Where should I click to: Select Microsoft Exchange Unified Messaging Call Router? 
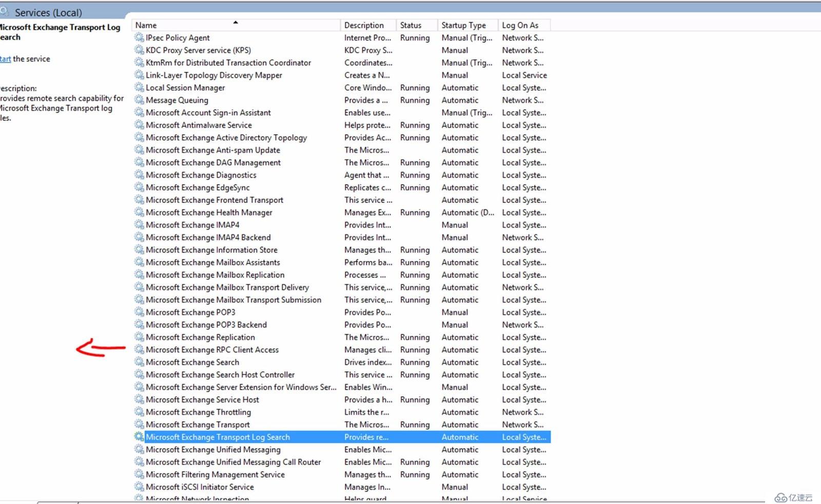click(x=233, y=462)
